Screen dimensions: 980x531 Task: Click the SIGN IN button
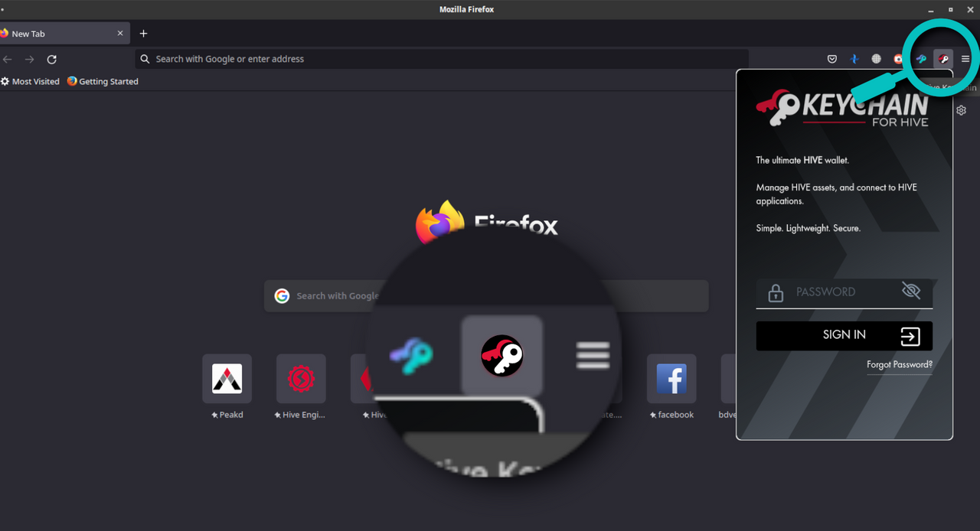pyautogui.click(x=844, y=336)
